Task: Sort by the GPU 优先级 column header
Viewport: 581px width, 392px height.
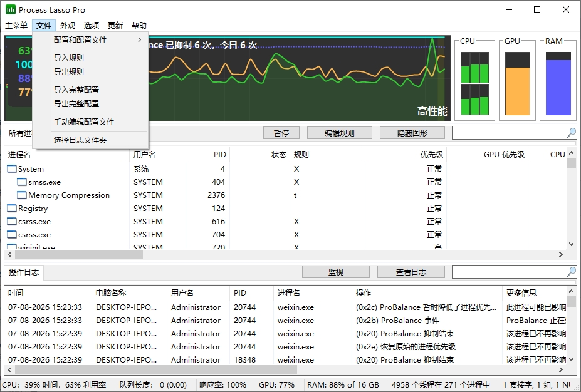Action: coord(487,154)
